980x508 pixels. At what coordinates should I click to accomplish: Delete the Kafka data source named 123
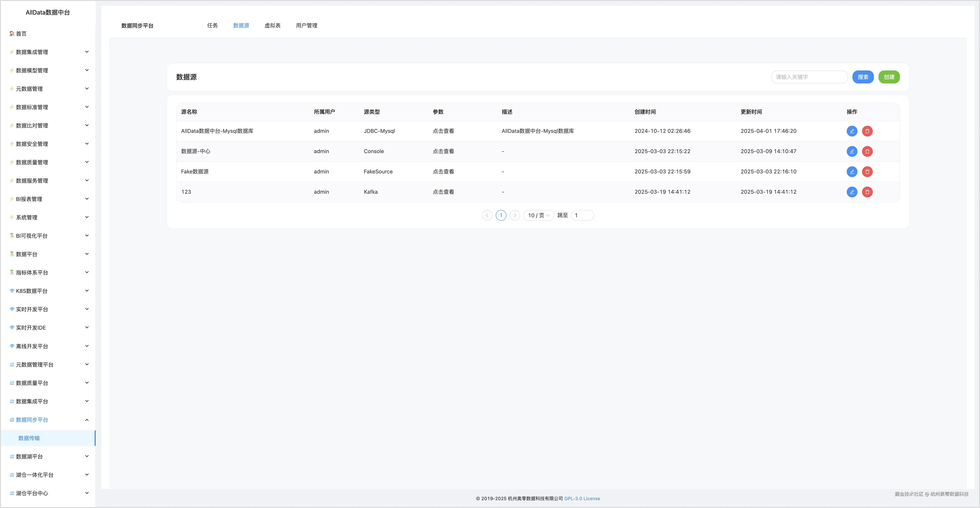[x=867, y=192]
